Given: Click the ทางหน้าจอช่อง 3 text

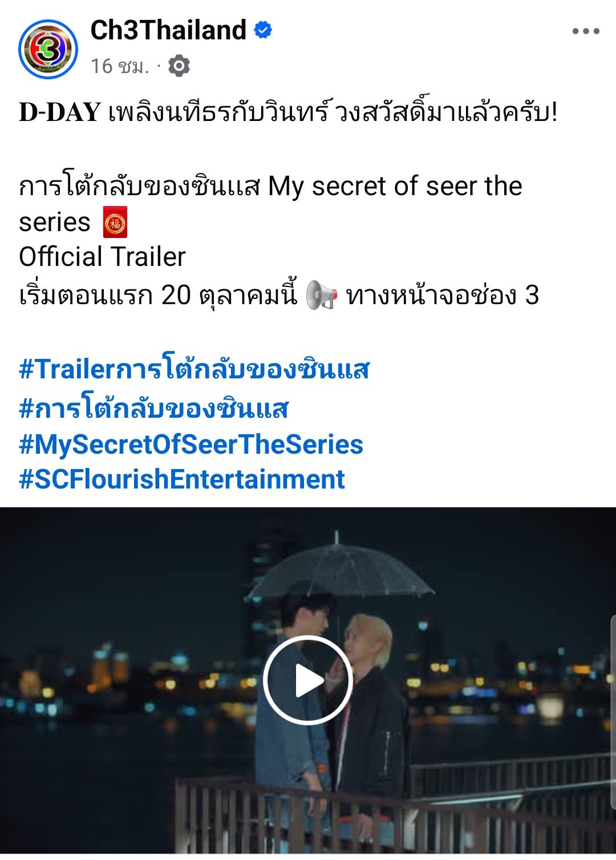Looking at the screenshot, I should click(442, 295).
